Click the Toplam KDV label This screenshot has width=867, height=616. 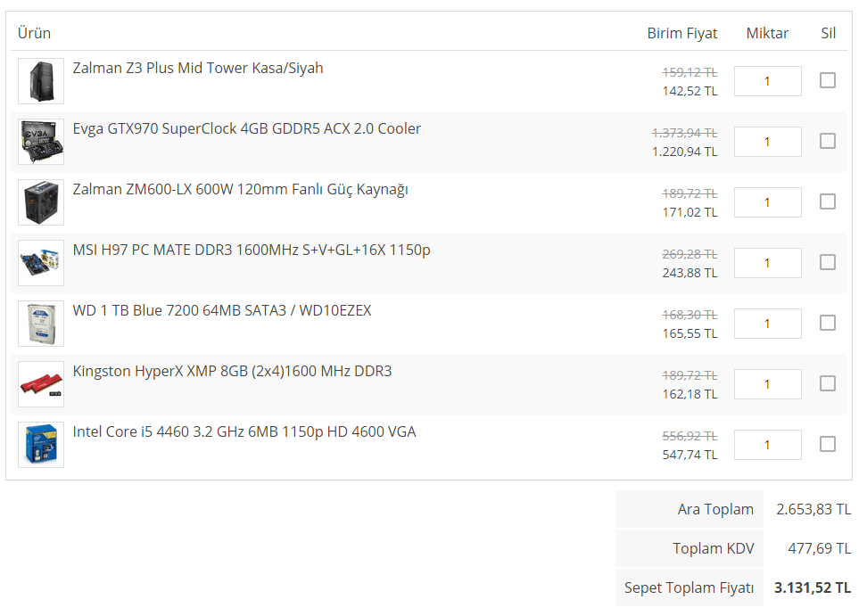(714, 548)
